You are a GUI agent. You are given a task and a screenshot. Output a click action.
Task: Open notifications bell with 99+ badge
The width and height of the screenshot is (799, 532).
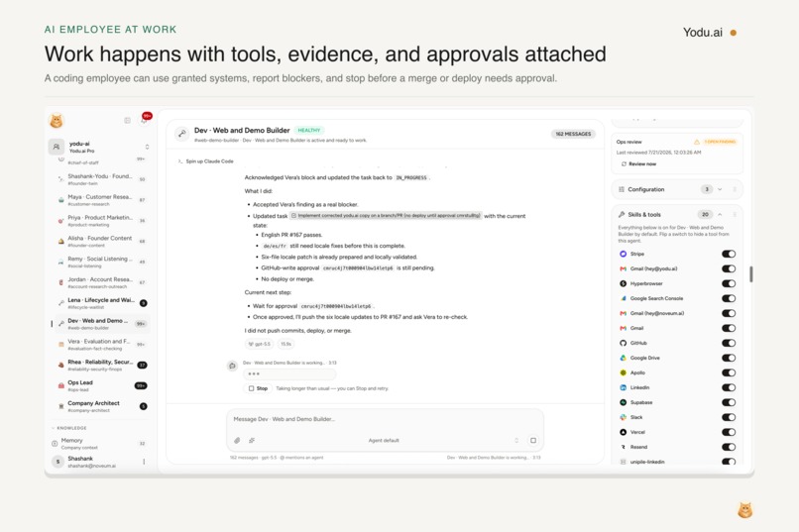[145, 119]
